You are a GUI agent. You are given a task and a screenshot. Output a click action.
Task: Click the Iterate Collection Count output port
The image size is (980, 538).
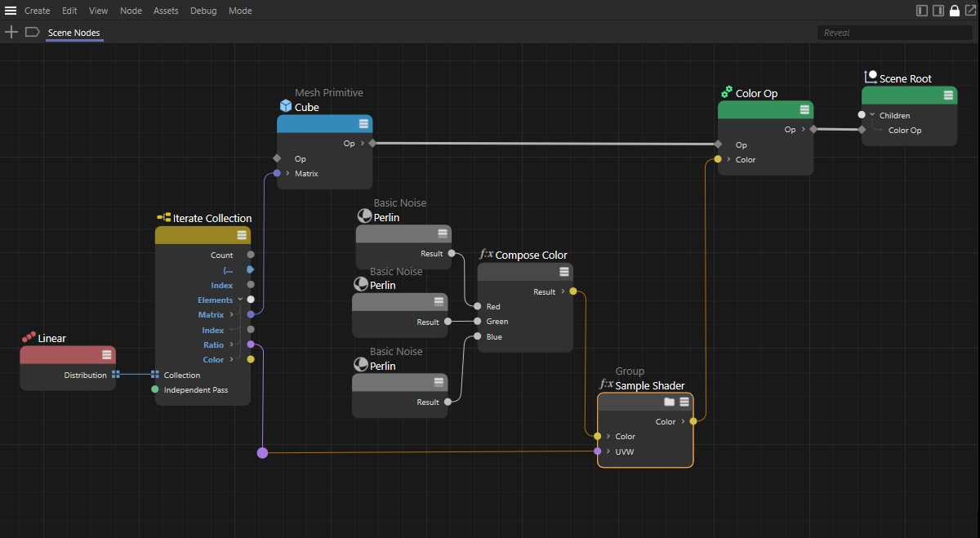click(251, 255)
